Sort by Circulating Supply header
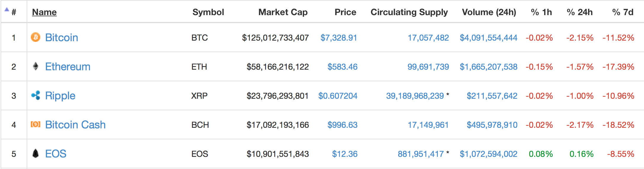 [409, 12]
